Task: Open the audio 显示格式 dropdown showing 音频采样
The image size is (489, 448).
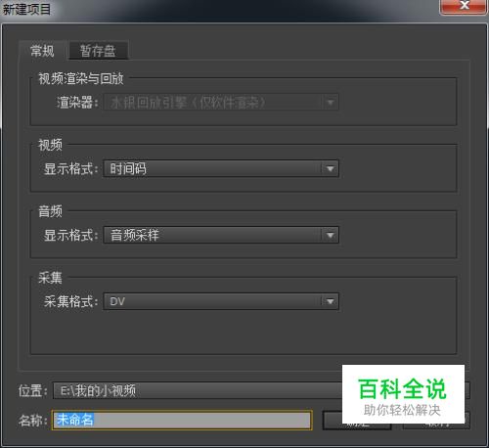Action: pyautogui.click(x=221, y=235)
